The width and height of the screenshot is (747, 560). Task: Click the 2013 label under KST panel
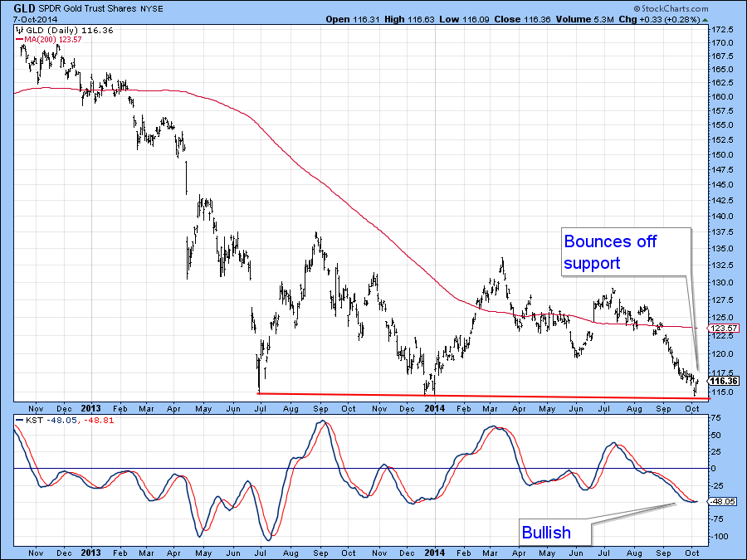[90, 553]
